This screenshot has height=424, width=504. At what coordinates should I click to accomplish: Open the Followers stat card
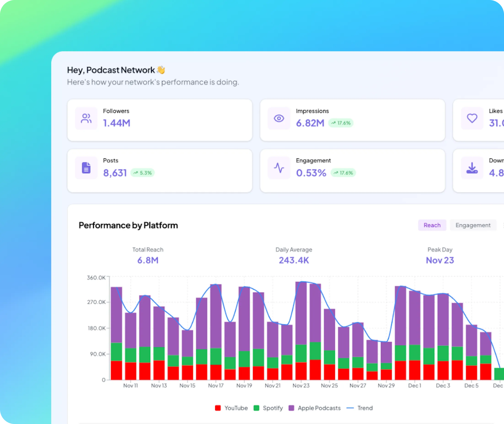click(x=160, y=120)
